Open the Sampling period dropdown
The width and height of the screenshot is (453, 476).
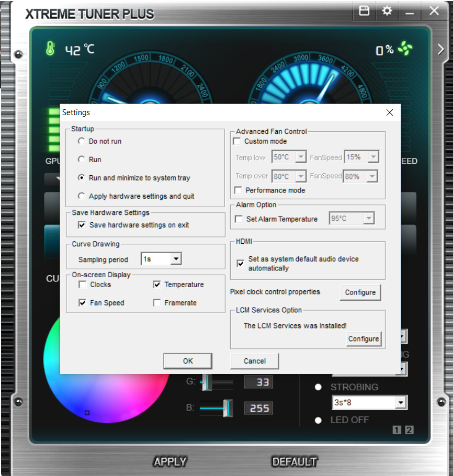(161, 259)
